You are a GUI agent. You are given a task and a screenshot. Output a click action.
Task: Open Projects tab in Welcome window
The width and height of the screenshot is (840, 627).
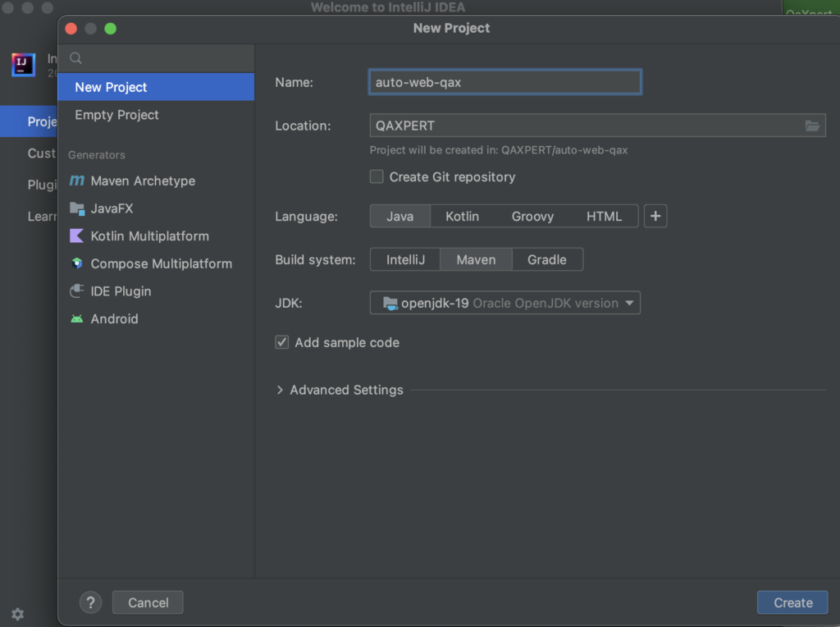coord(29,121)
